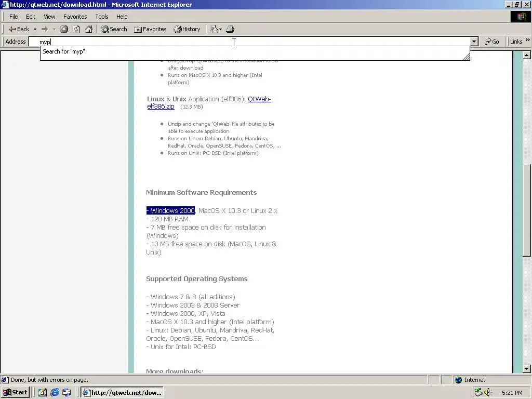The image size is (532, 399).
Task: Launch Internet Explorer from quick launch
Action: coord(54,393)
